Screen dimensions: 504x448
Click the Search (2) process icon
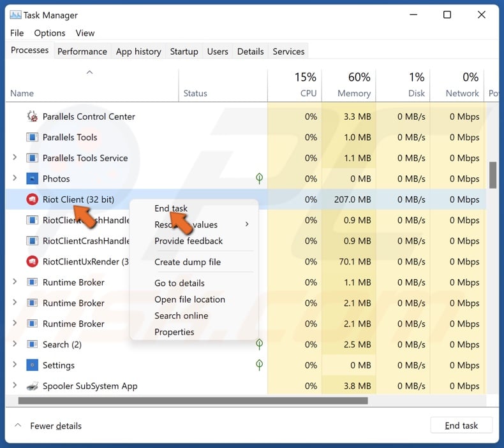tap(32, 344)
